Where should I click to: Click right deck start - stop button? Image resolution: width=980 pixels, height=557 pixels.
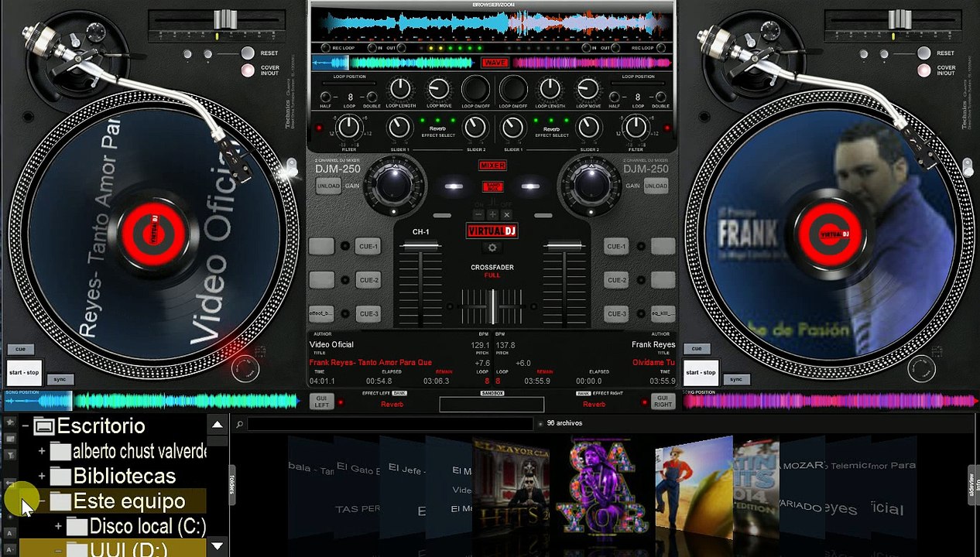click(x=701, y=372)
